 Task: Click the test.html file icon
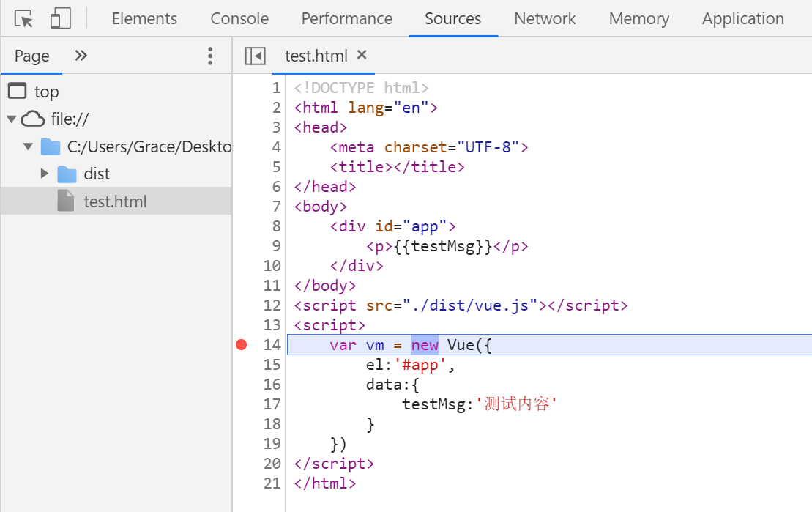click(x=66, y=201)
